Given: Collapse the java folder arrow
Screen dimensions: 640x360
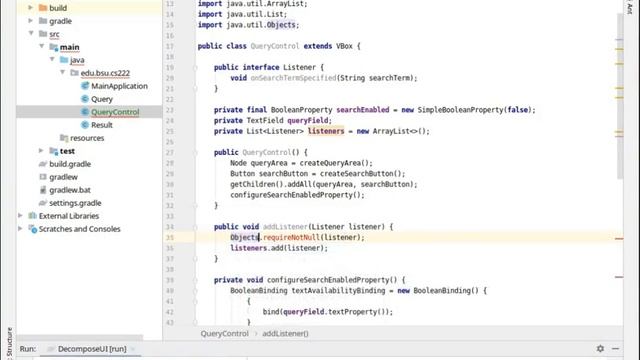Looking at the screenshot, I should click(x=52, y=59).
